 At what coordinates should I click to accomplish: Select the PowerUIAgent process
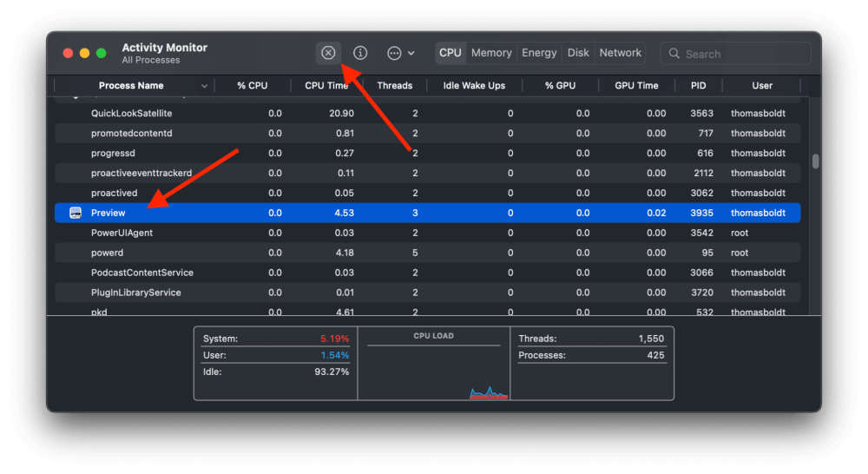(122, 234)
